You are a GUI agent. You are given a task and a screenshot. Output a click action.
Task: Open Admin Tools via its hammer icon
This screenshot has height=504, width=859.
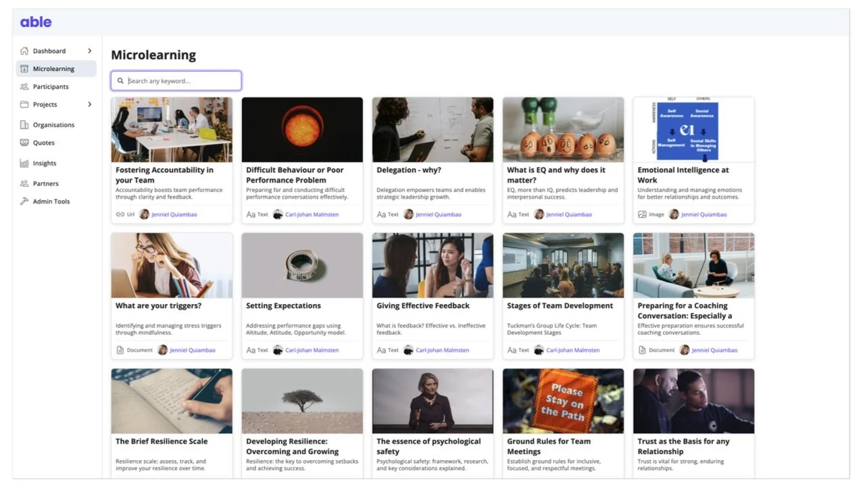coord(24,201)
